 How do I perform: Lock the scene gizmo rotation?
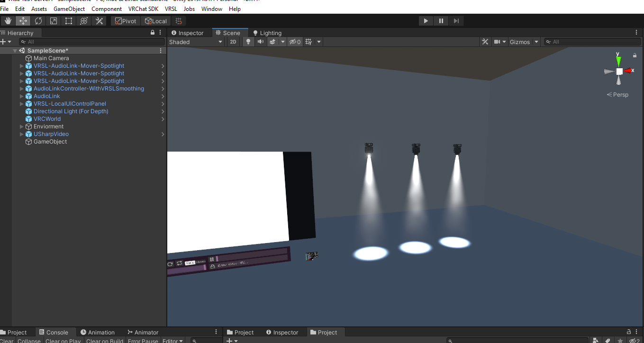tap(635, 55)
